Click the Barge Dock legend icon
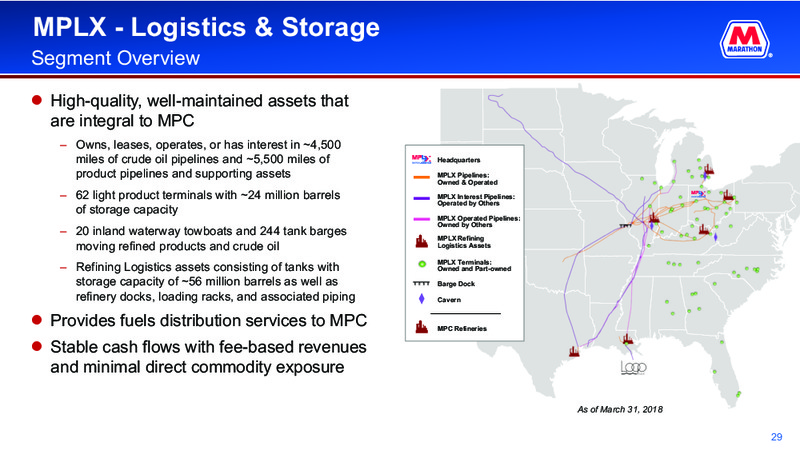 click(x=421, y=283)
